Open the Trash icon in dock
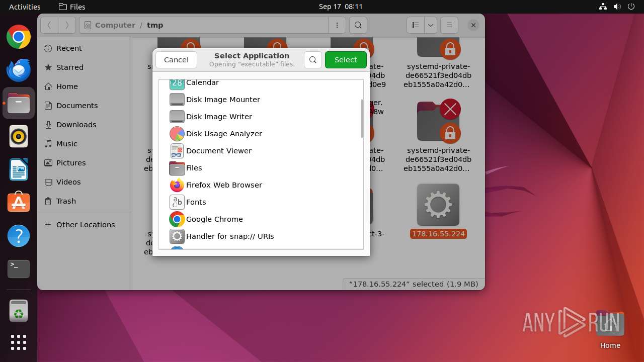 click(19, 311)
